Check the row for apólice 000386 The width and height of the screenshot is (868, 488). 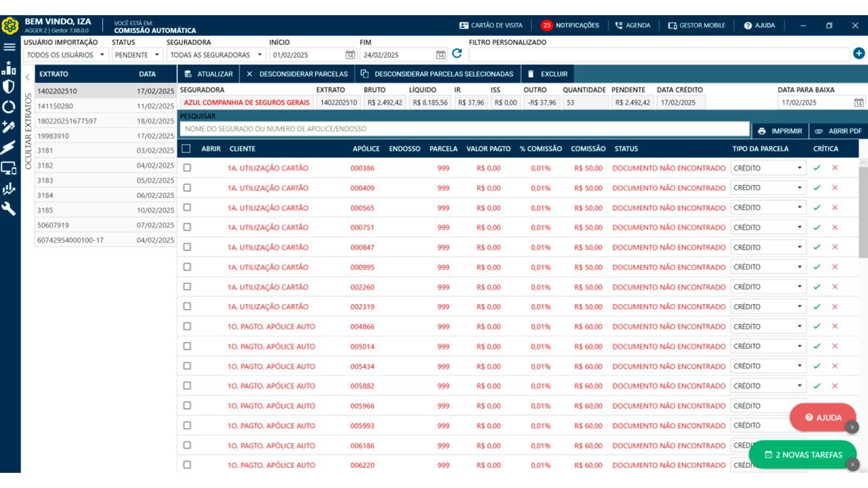(187, 168)
